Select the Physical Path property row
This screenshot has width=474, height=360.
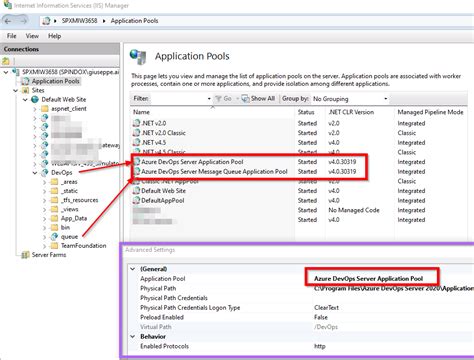(300, 288)
